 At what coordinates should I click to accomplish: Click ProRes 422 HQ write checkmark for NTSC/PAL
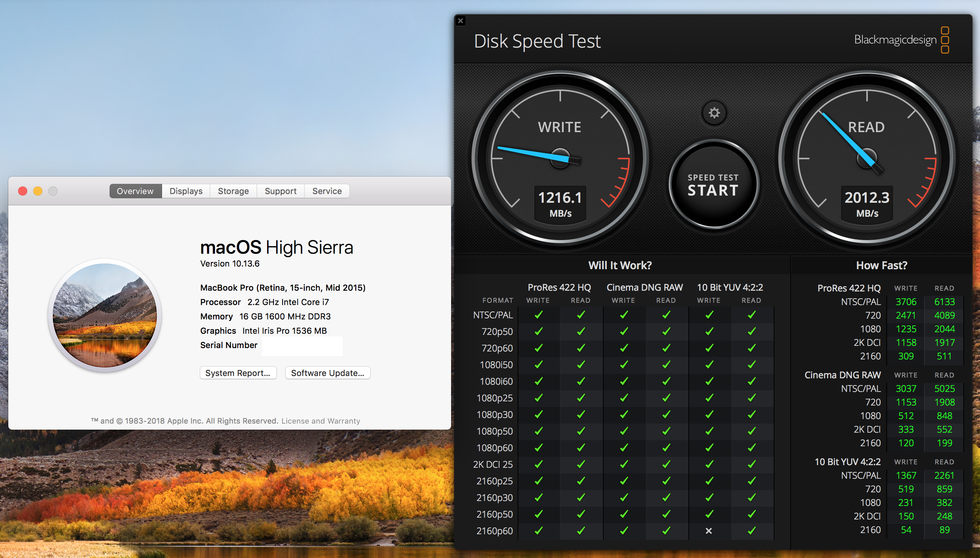click(x=538, y=314)
